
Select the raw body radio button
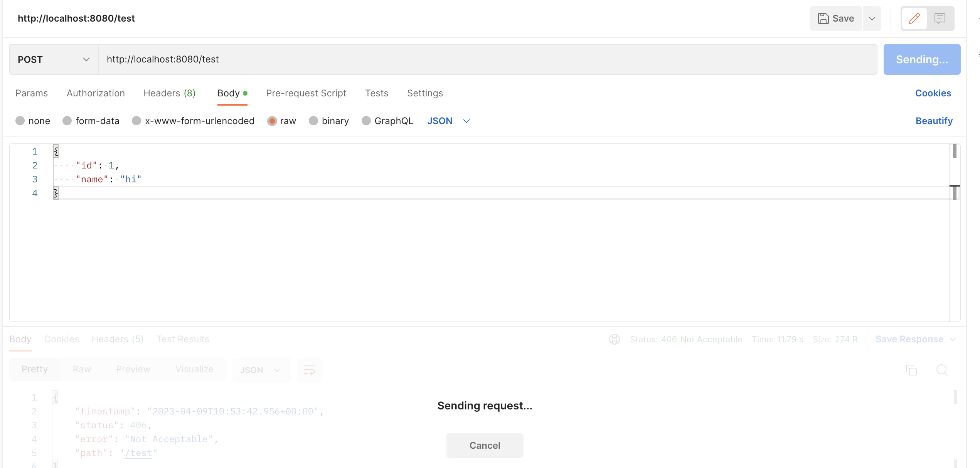click(x=272, y=121)
